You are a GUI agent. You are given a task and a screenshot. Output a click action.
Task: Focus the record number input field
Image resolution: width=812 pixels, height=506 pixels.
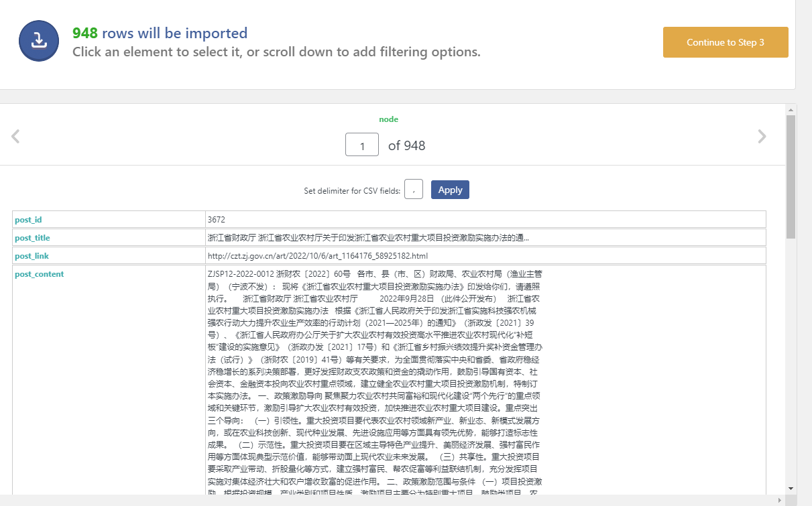(x=362, y=145)
